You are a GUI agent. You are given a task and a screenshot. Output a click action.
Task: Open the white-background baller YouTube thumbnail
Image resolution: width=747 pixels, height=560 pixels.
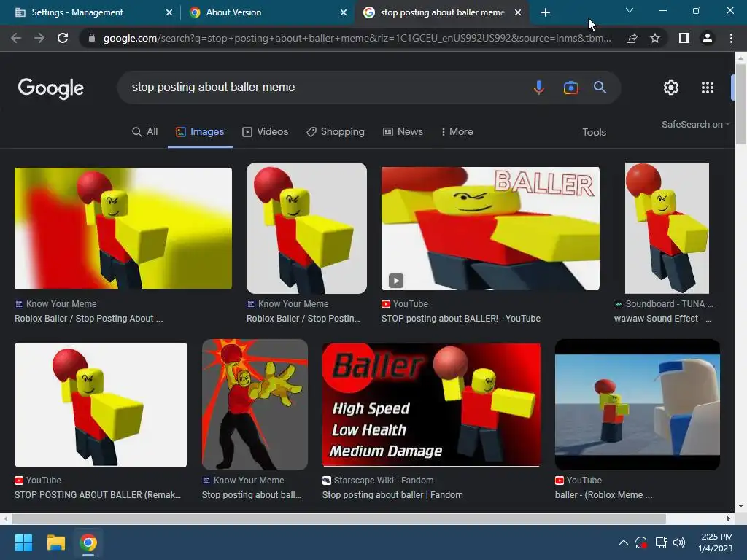tap(101, 405)
